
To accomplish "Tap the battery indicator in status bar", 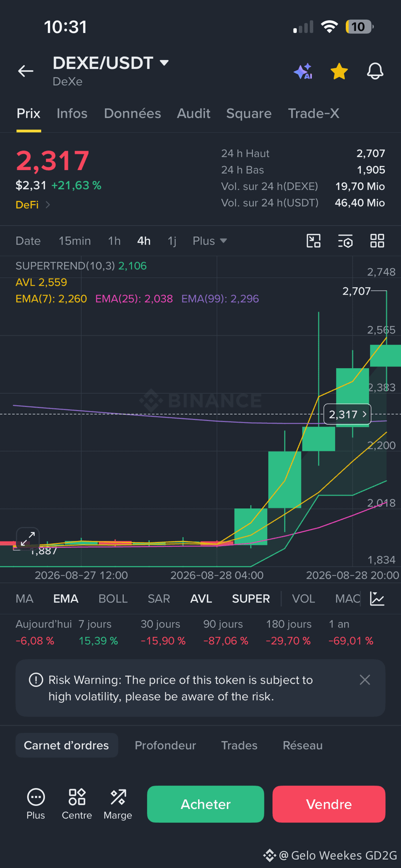I will [359, 27].
